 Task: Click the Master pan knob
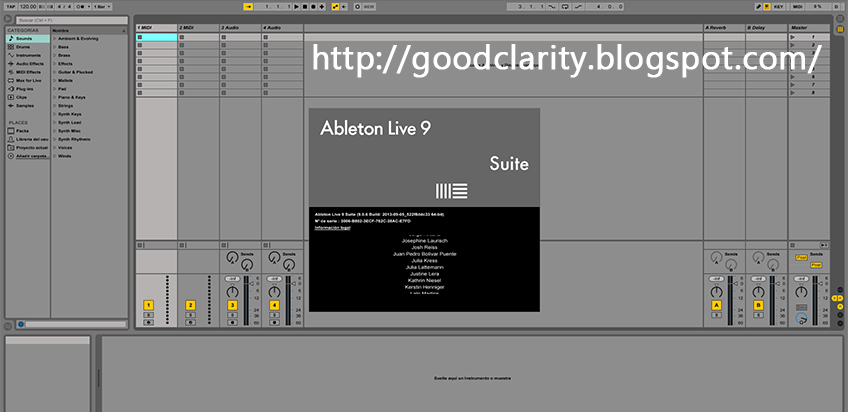(x=801, y=293)
